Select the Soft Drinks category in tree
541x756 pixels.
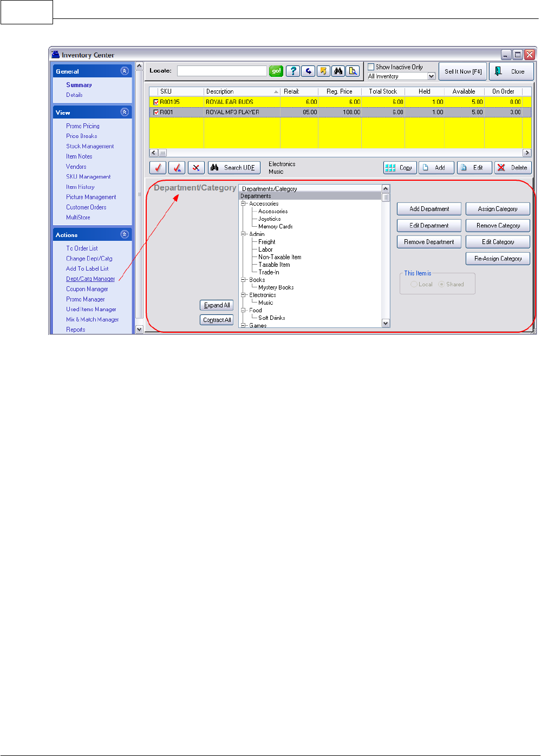[271, 318]
